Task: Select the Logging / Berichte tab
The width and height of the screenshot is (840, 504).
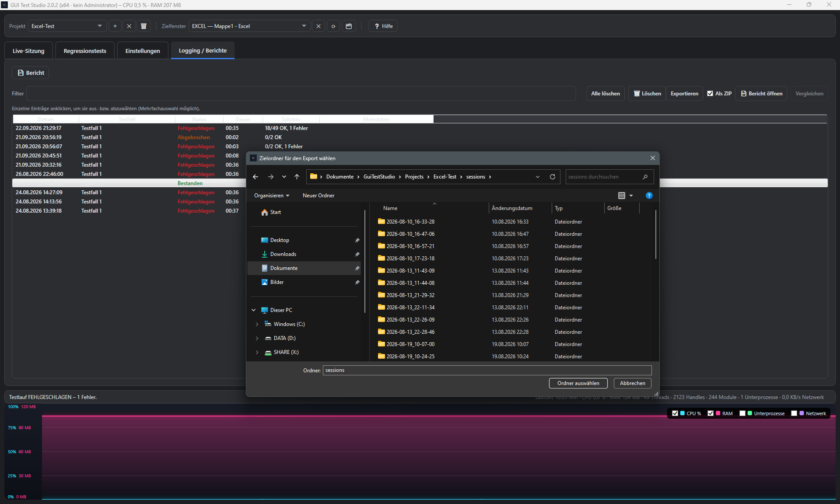Action: click(x=203, y=51)
